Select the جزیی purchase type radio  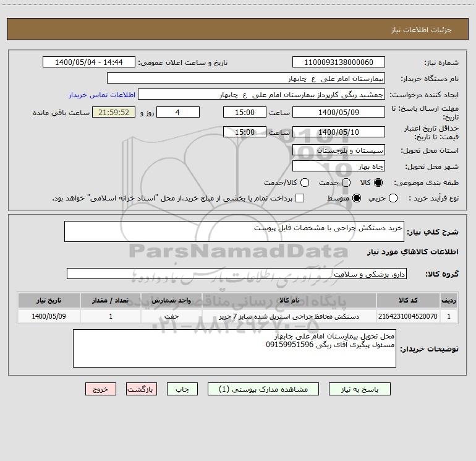tap(393, 198)
